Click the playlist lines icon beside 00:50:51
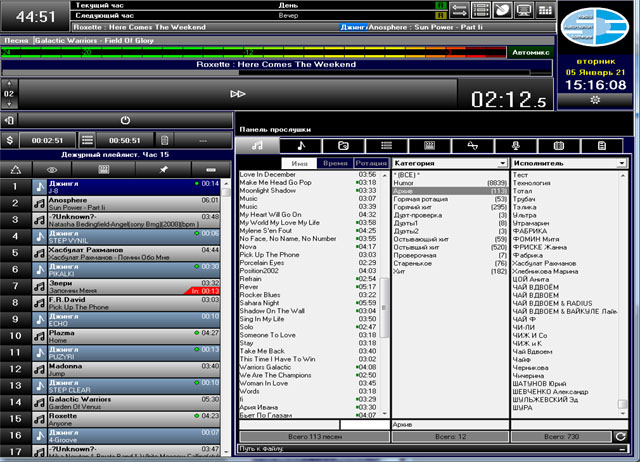The image size is (640, 462). point(87,140)
